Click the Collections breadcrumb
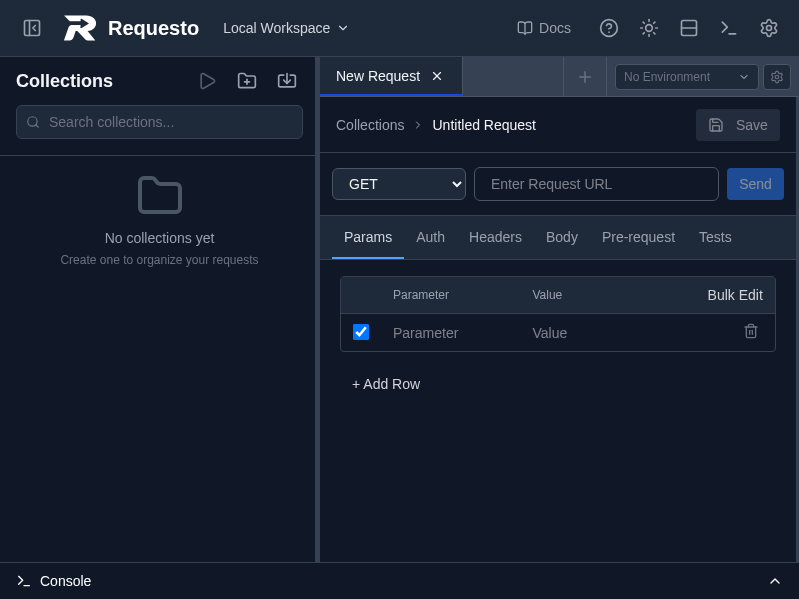The height and width of the screenshot is (599, 799). tap(370, 125)
